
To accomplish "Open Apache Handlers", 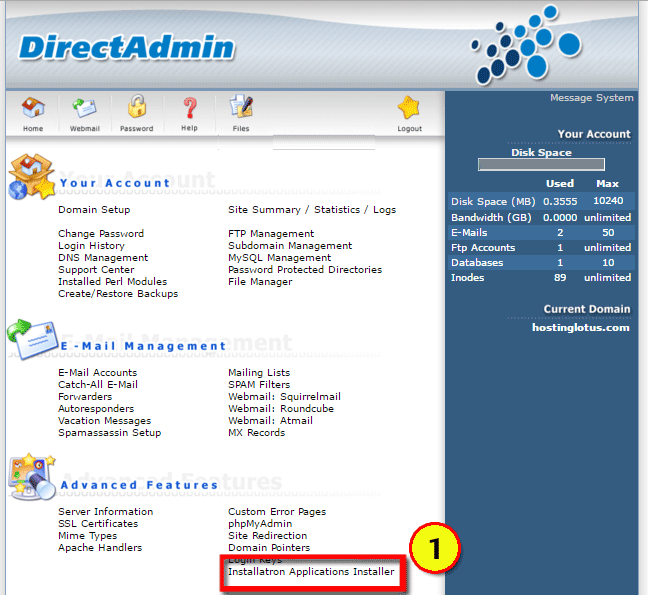I will click(100, 547).
